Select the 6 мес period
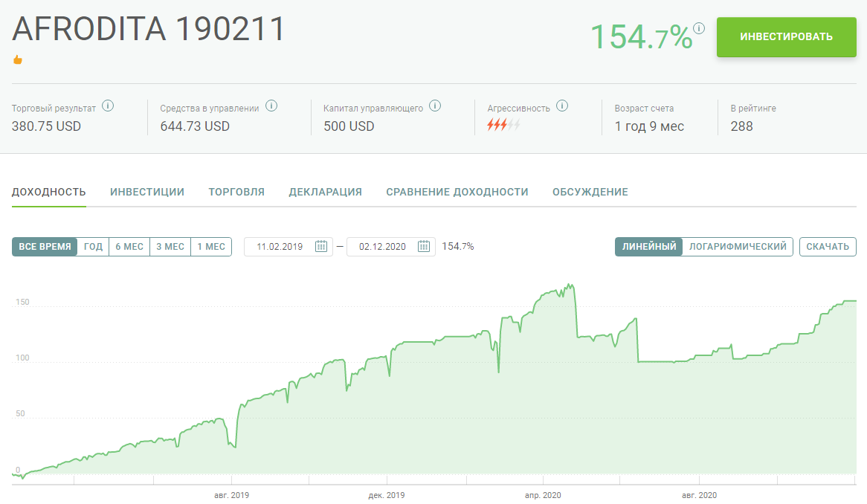The image size is (867, 504). point(129,247)
